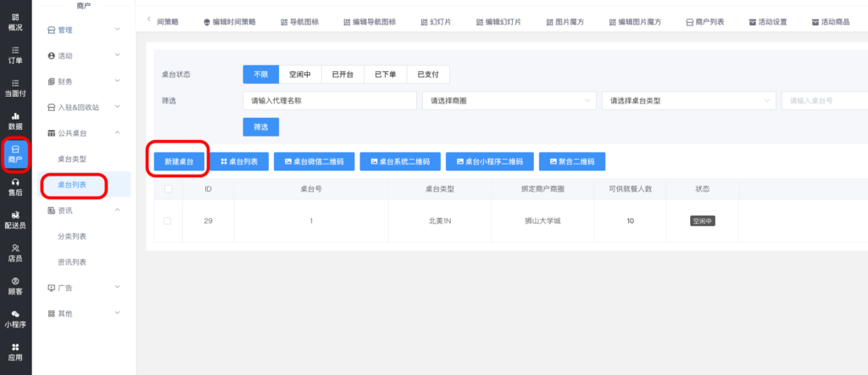Open the 请选择商圈 dropdown

509,101
